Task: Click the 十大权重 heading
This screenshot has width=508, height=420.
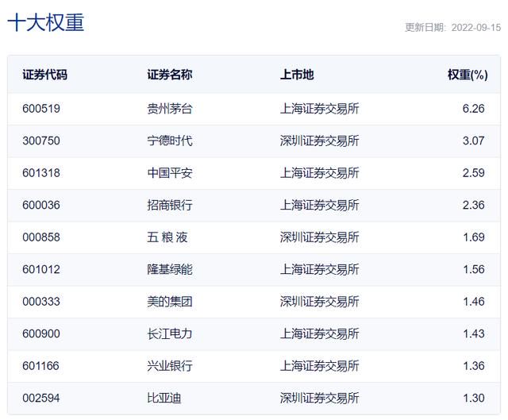Action: (x=46, y=22)
